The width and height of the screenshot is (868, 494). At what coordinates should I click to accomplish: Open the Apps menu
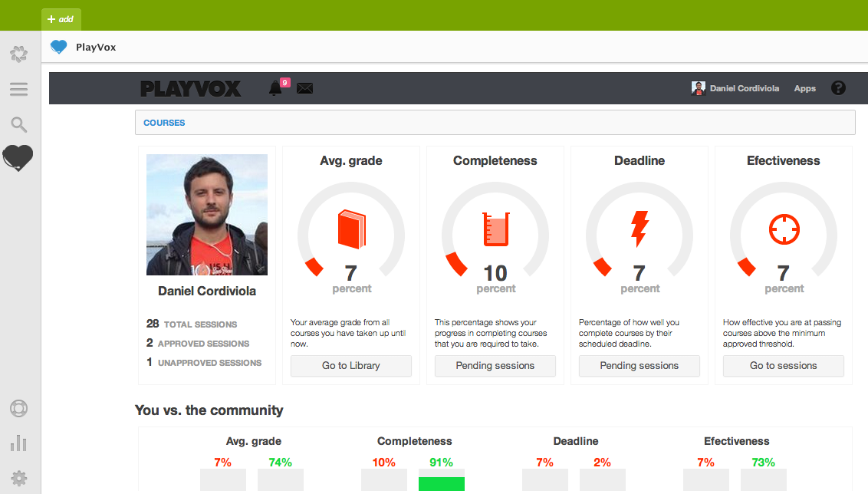[x=805, y=89]
